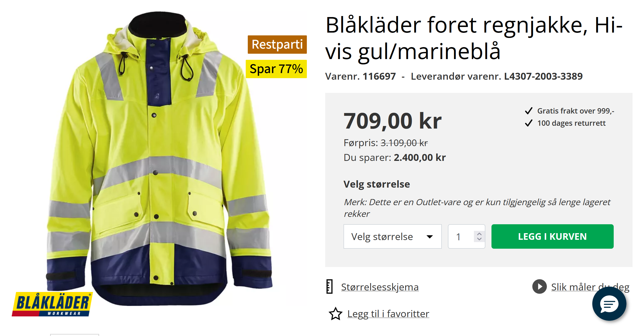
Task: Open 'Slik måler du deg' link
Action: tap(590, 287)
